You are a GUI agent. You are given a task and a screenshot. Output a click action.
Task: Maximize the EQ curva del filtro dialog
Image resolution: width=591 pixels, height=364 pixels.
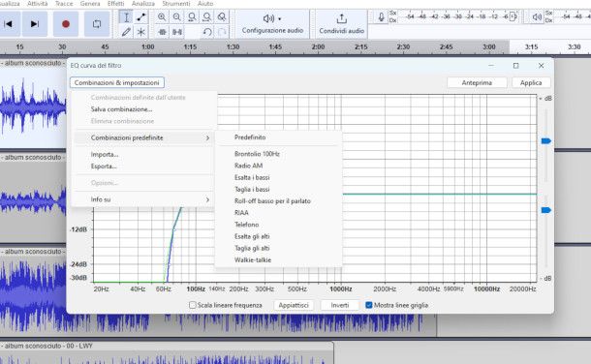point(516,66)
